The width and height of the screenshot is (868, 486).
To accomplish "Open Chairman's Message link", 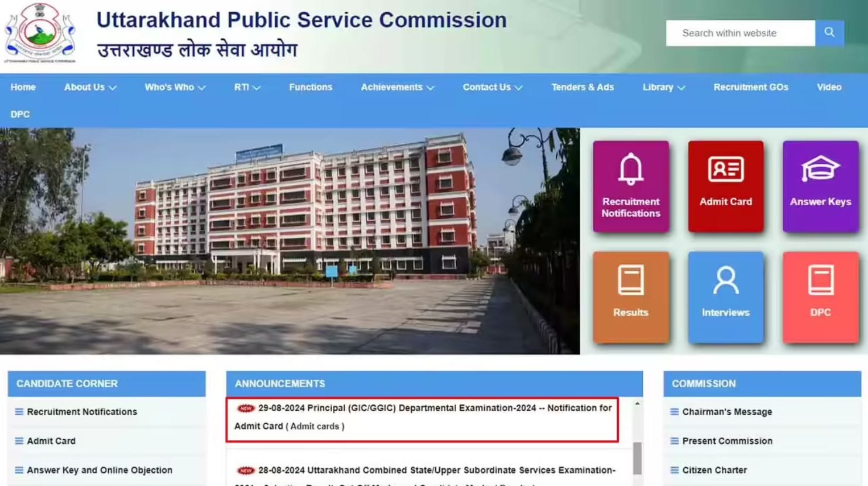I will (x=727, y=412).
